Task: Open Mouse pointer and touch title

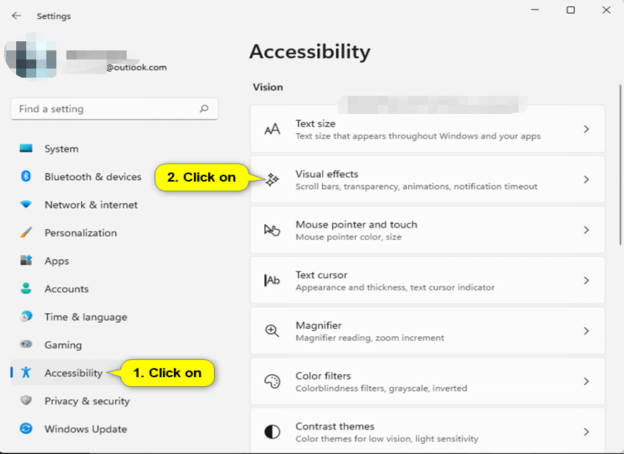Action: click(x=356, y=224)
